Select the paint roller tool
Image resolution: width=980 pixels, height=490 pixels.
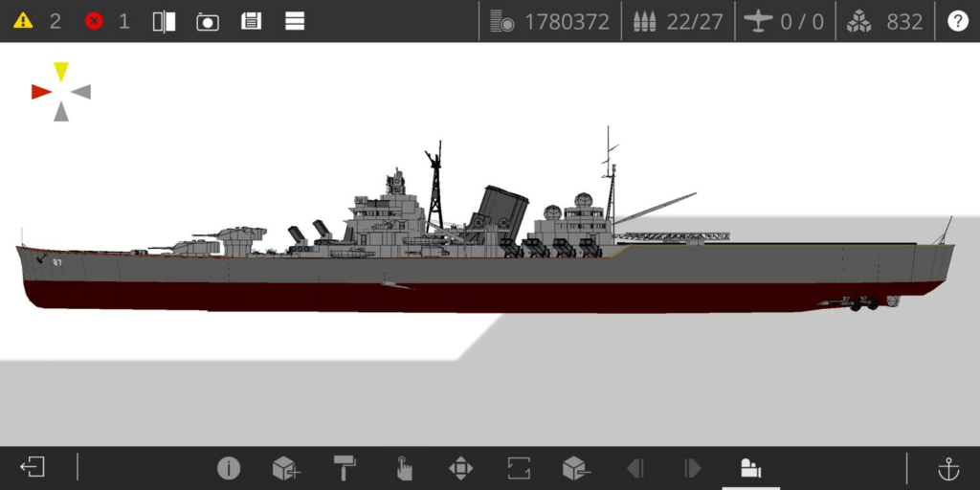click(x=345, y=468)
